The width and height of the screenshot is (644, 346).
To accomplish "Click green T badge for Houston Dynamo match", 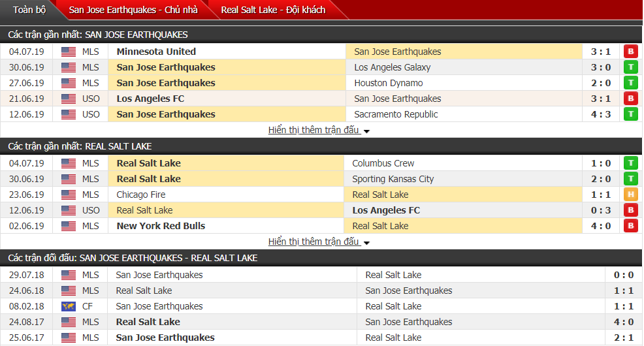I will coord(631,83).
